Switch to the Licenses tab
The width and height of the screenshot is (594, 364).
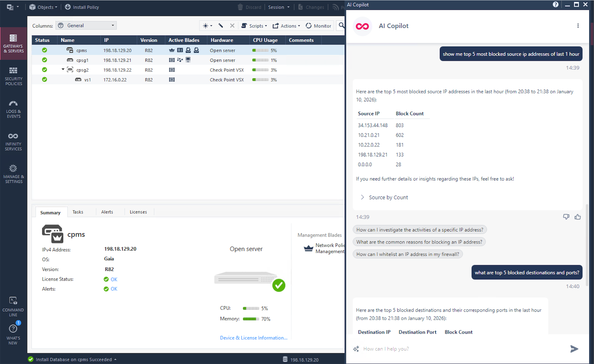138,212
